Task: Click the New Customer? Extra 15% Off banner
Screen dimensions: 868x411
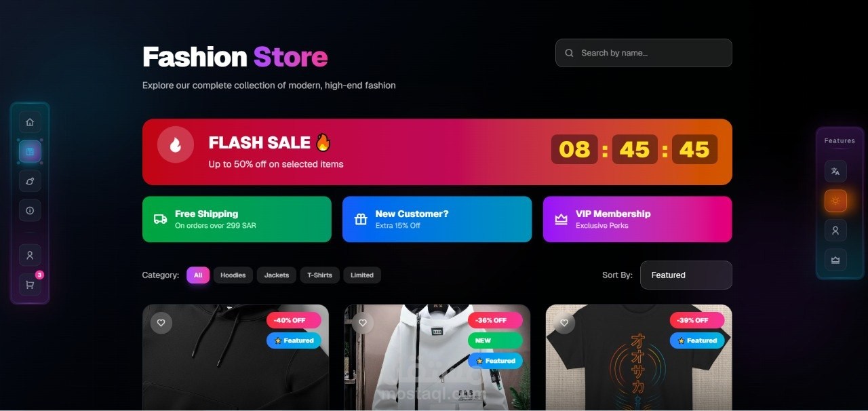Action: 437,219
